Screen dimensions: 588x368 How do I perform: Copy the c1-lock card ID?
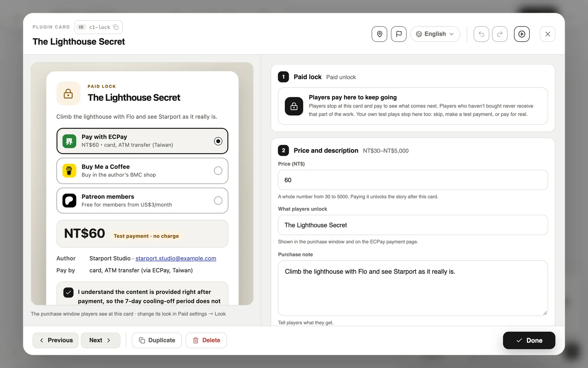click(x=116, y=27)
